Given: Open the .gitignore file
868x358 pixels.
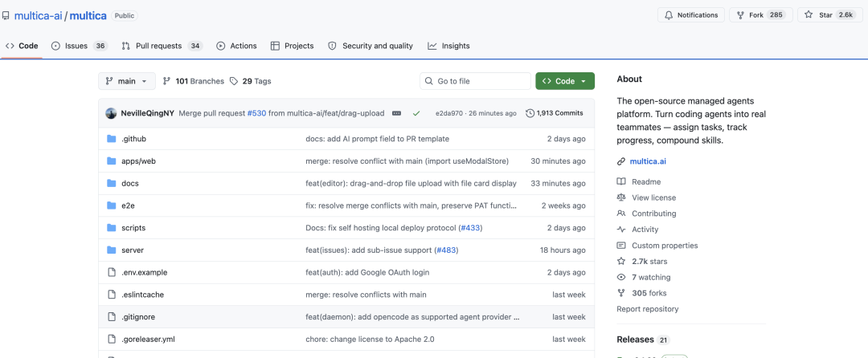Looking at the screenshot, I should (x=137, y=317).
